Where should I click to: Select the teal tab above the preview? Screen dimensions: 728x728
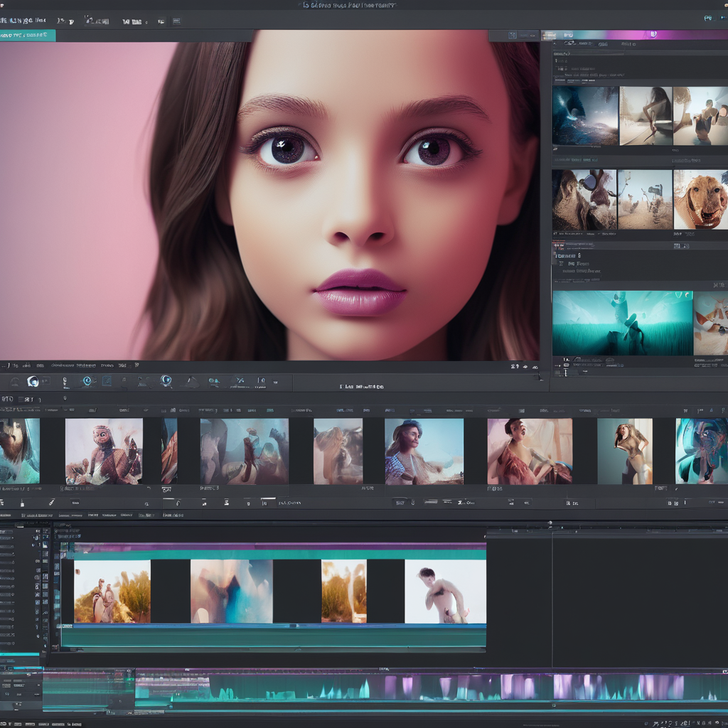(28, 35)
